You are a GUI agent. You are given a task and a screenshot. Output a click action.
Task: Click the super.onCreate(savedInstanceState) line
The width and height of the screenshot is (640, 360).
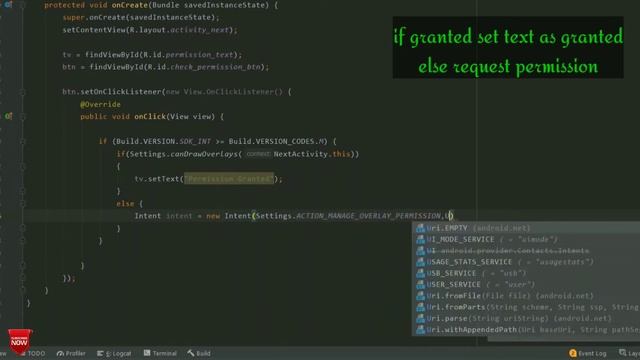(x=141, y=18)
